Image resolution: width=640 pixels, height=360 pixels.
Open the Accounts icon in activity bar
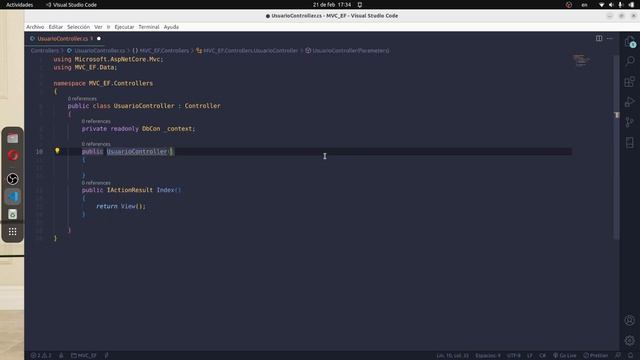coord(630,320)
